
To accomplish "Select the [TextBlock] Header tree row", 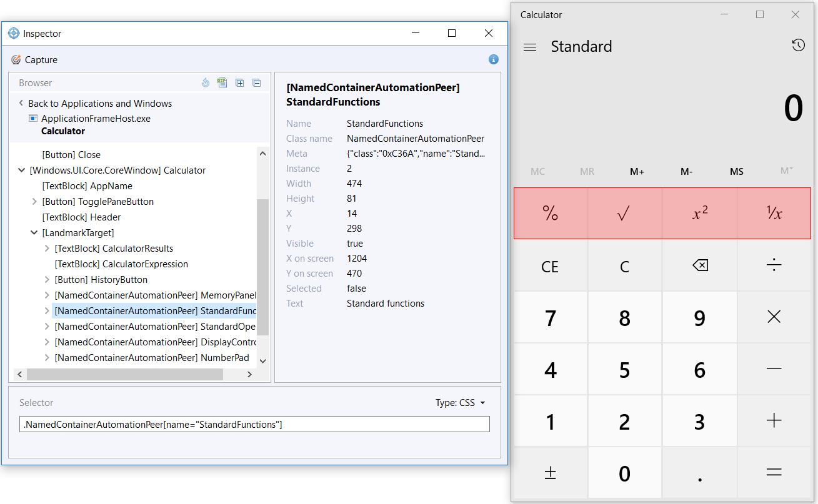I will click(x=81, y=217).
